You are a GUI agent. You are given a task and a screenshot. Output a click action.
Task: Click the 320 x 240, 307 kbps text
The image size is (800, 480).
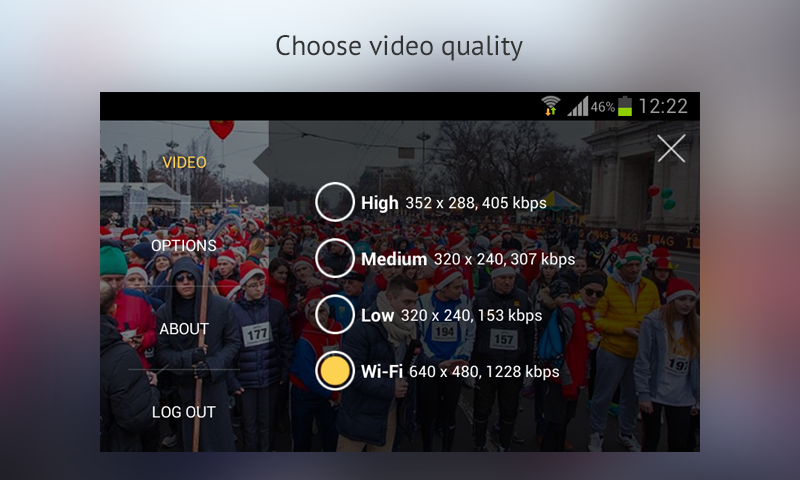[x=504, y=259]
